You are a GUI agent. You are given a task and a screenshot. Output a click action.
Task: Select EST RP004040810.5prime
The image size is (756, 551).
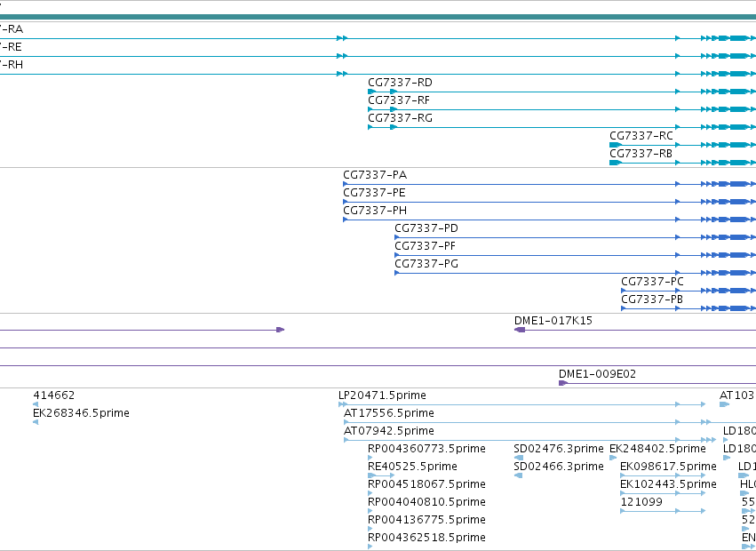[426, 502]
